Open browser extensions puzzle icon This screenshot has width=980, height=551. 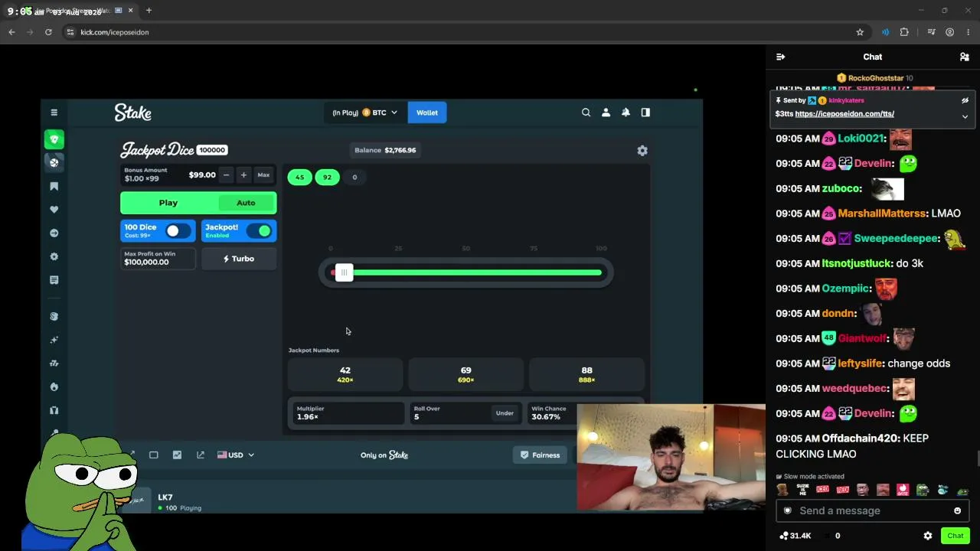(904, 32)
